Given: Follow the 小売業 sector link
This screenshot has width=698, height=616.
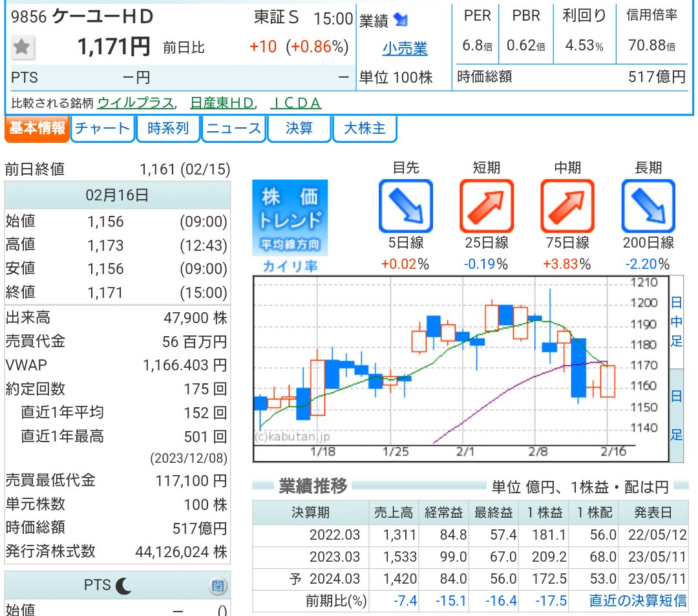Looking at the screenshot, I should pyautogui.click(x=405, y=48).
